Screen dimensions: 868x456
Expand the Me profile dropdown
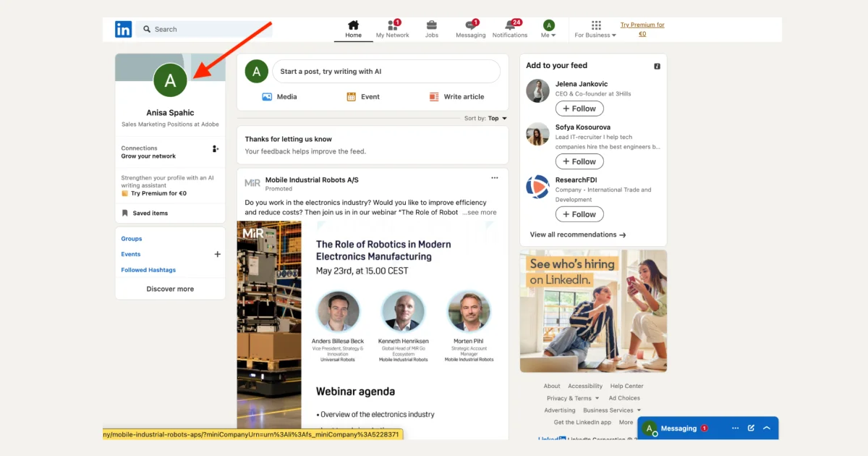(549, 29)
